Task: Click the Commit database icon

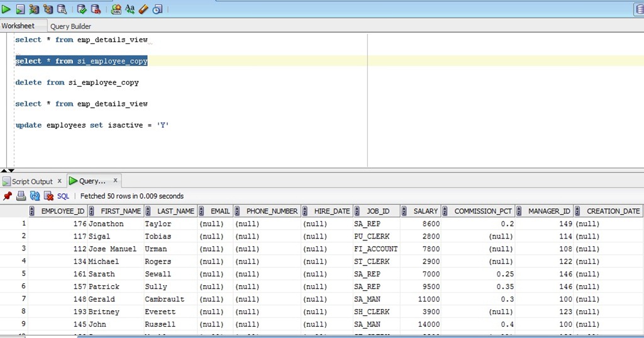Action: coord(82,9)
